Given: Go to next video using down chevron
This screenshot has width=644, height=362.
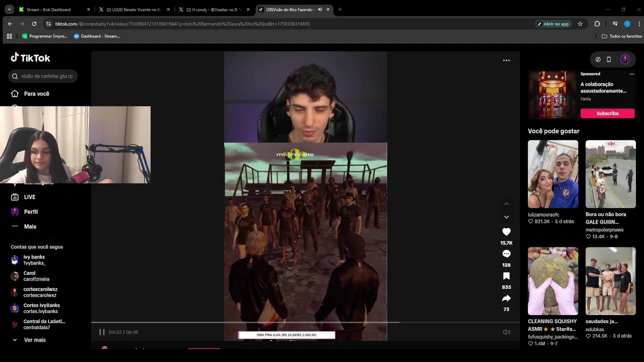Looking at the screenshot, I should tap(506, 217).
